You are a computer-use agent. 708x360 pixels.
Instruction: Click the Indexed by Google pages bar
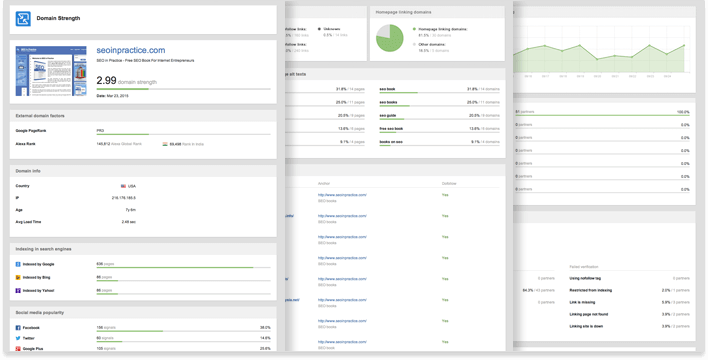[183, 268]
